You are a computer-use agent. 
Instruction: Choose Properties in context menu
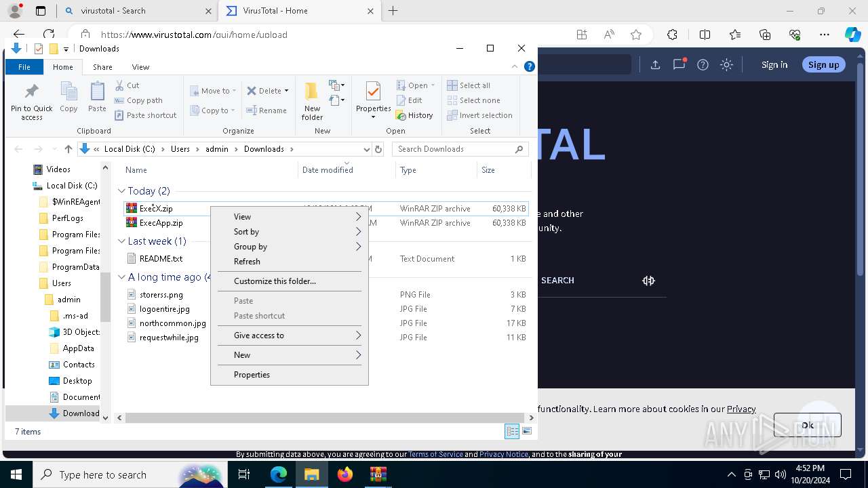(x=290, y=375)
